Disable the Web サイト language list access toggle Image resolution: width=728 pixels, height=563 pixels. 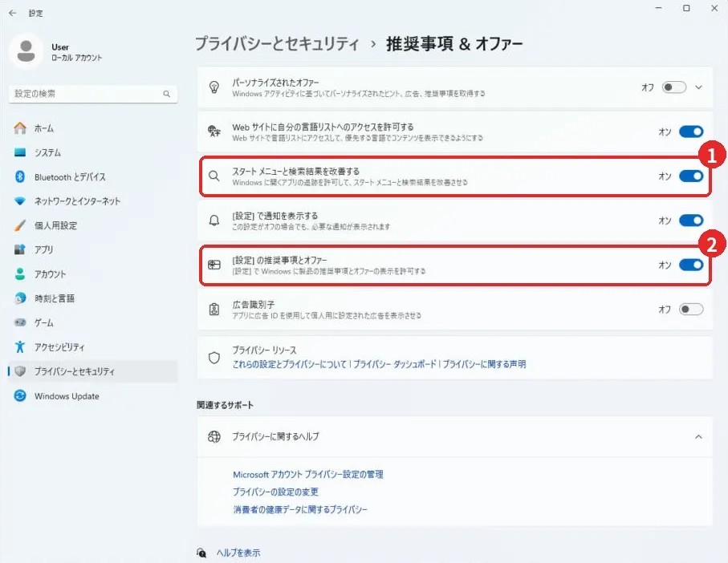691,132
